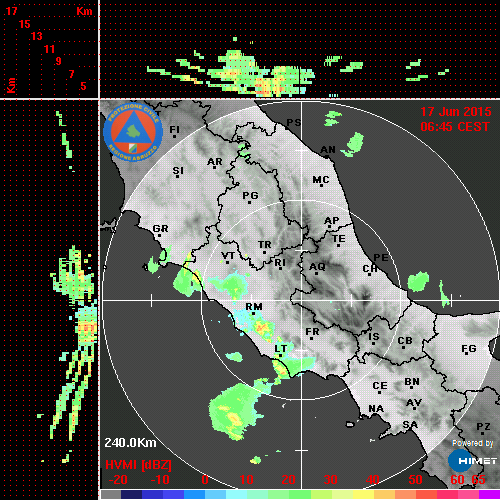This screenshot has width=500, height=500.
Task: Click the IS city label on map
Action: coord(374,337)
